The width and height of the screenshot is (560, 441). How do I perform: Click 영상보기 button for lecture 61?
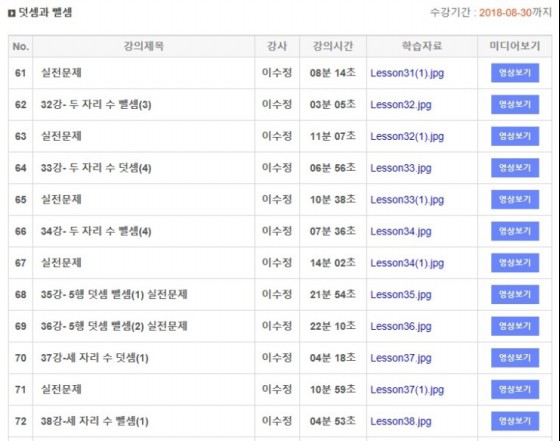(x=515, y=73)
